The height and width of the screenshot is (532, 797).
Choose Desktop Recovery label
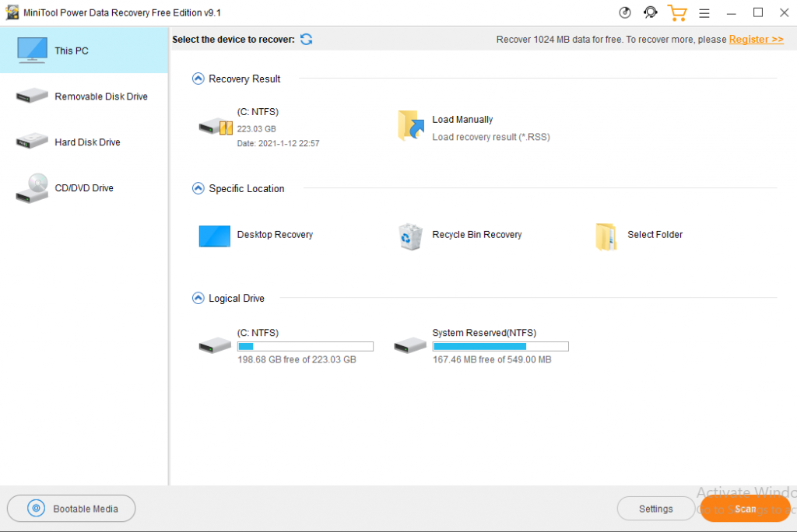pos(275,234)
